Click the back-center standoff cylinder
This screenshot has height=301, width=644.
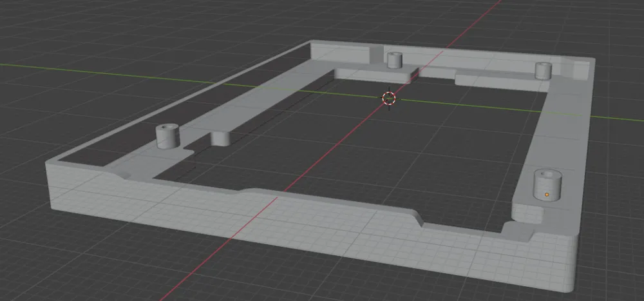pos(394,60)
